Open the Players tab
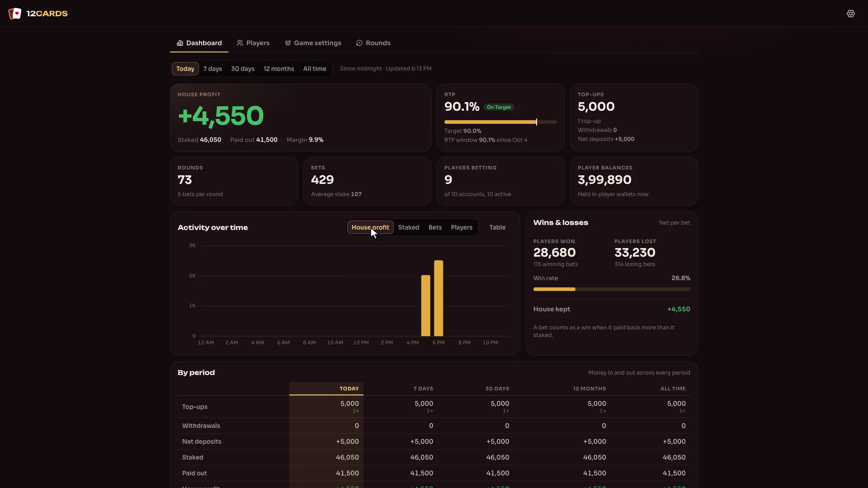The image size is (868, 488). pos(253,43)
